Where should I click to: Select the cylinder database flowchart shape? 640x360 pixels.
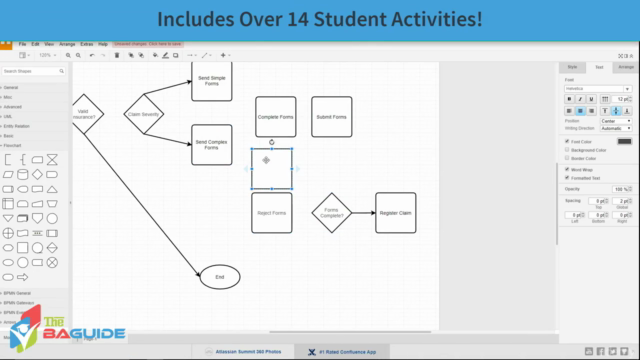pos(22,175)
